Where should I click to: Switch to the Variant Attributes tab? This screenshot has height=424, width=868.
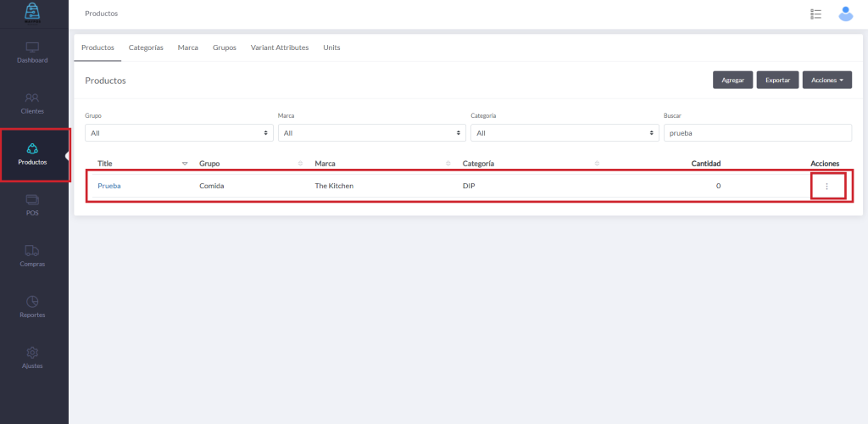[x=280, y=47]
